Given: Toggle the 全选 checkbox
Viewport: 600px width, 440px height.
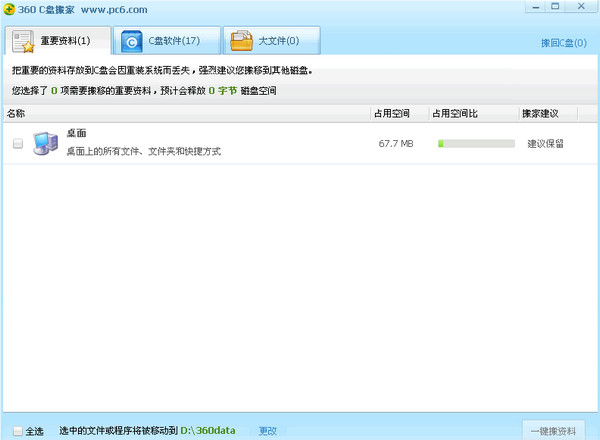Looking at the screenshot, I should (18, 431).
